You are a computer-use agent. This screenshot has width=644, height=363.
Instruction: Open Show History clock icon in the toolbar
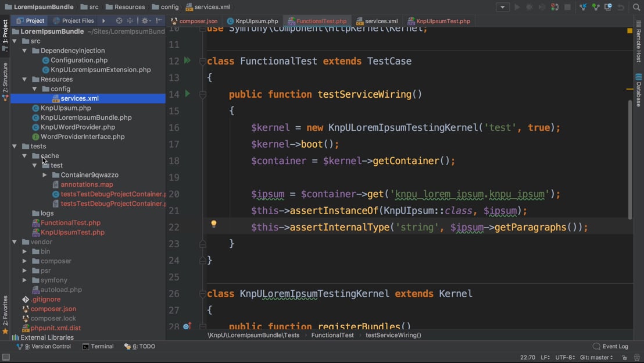coord(609,7)
